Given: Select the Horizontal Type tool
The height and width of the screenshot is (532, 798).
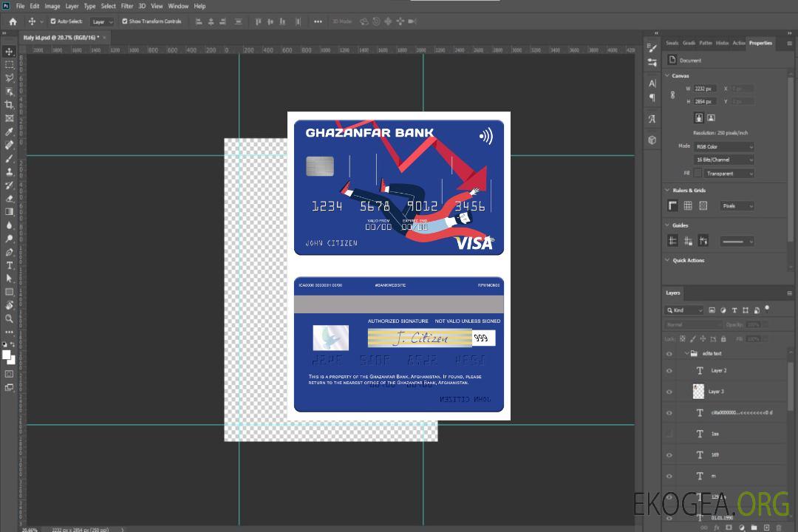Looking at the screenshot, I should click(x=9, y=265).
